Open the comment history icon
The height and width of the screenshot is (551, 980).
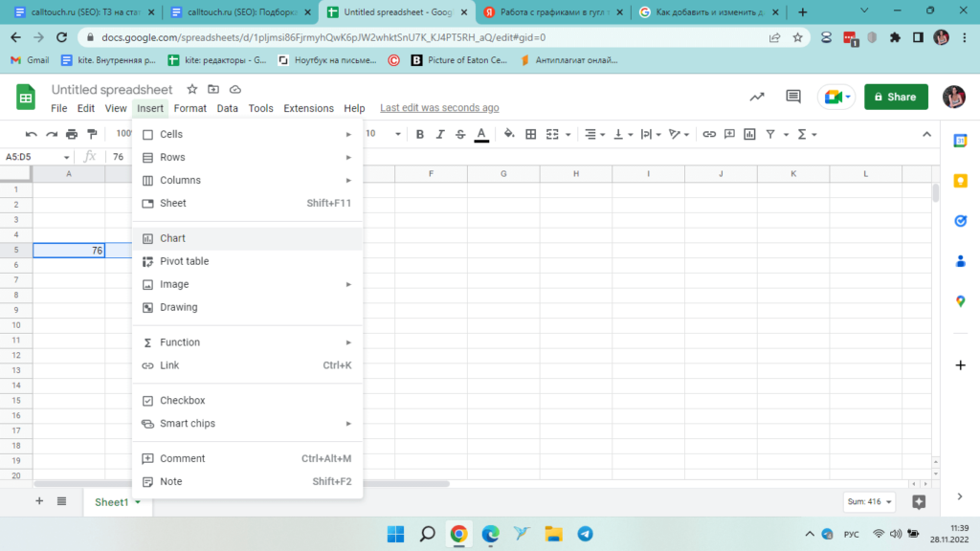(792, 97)
